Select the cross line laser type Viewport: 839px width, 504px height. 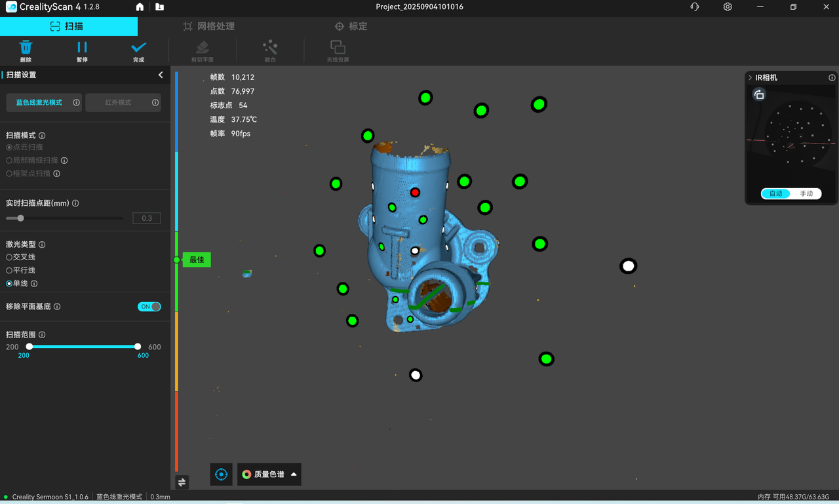click(x=9, y=258)
